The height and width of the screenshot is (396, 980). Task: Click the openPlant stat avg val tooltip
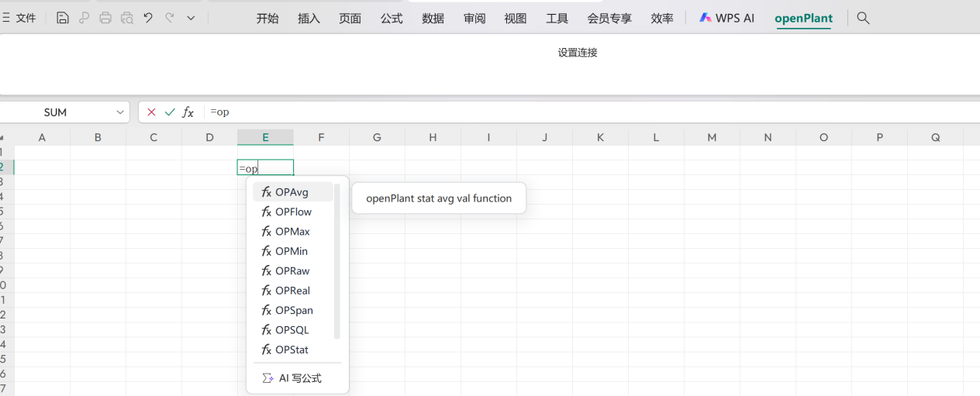tap(439, 198)
